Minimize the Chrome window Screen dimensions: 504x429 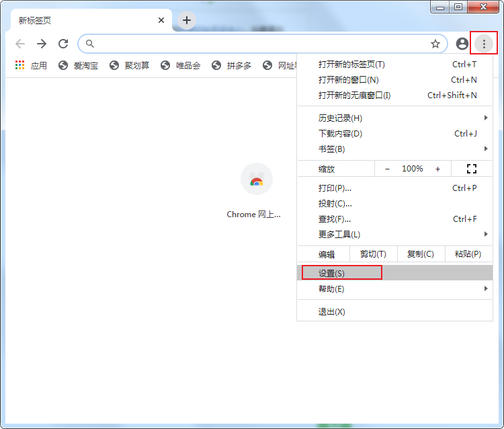coord(440,7)
